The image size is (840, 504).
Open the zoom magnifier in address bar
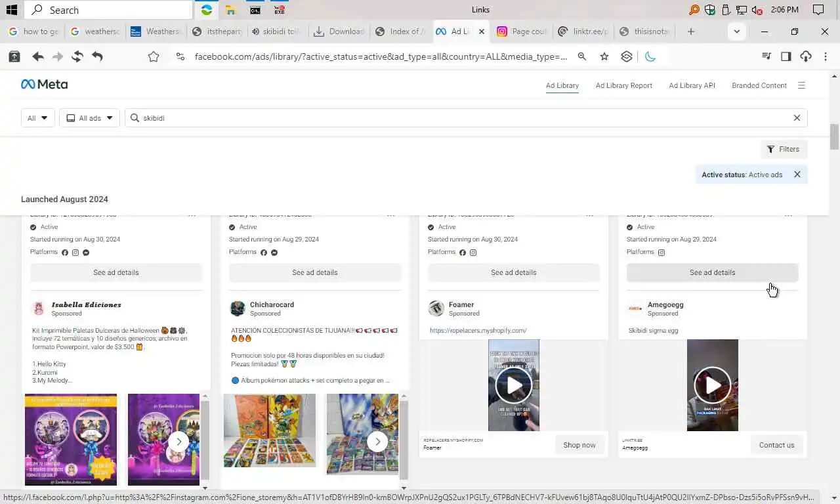click(582, 57)
